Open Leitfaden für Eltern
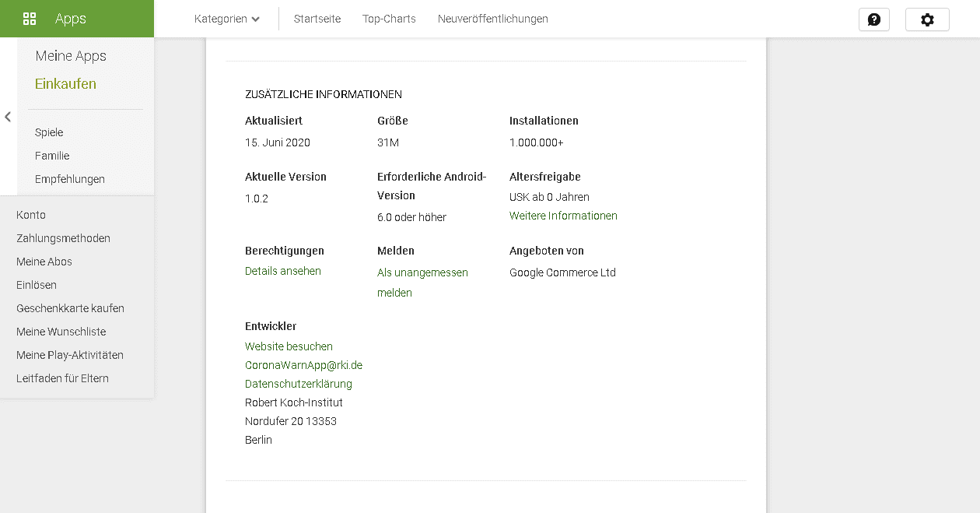Screen dimensions: 980x513 pyautogui.click(x=62, y=378)
